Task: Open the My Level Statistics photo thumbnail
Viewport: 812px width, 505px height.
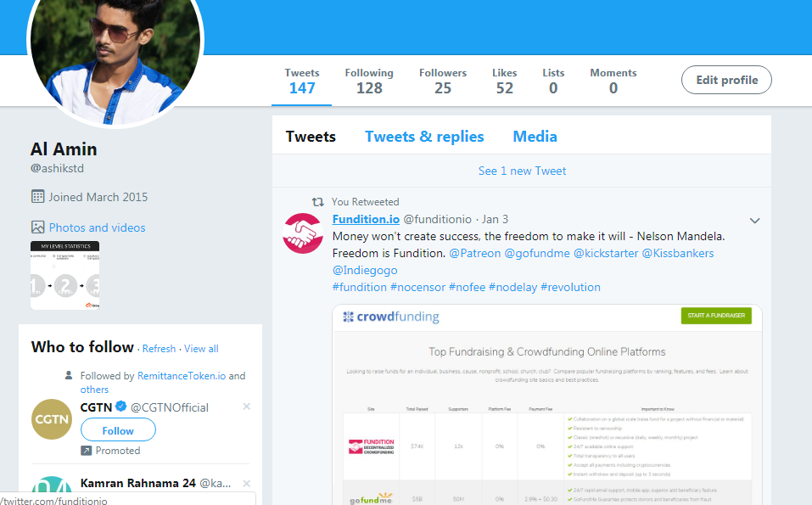Action: point(64,276)
